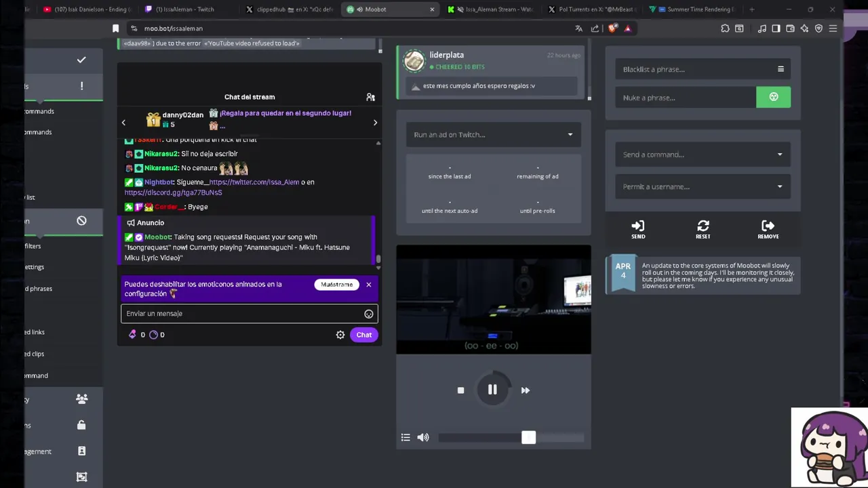The height and width of the screenshot is (488, 868).
Task: Click the Enviar un mensaje input
Action: pyautogui.click(x=249, y=314)
